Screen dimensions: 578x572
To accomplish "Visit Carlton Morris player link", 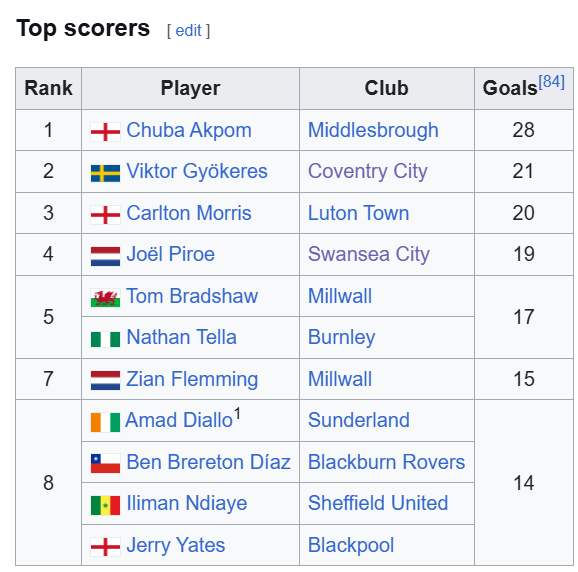I will [x=189, y=213].
